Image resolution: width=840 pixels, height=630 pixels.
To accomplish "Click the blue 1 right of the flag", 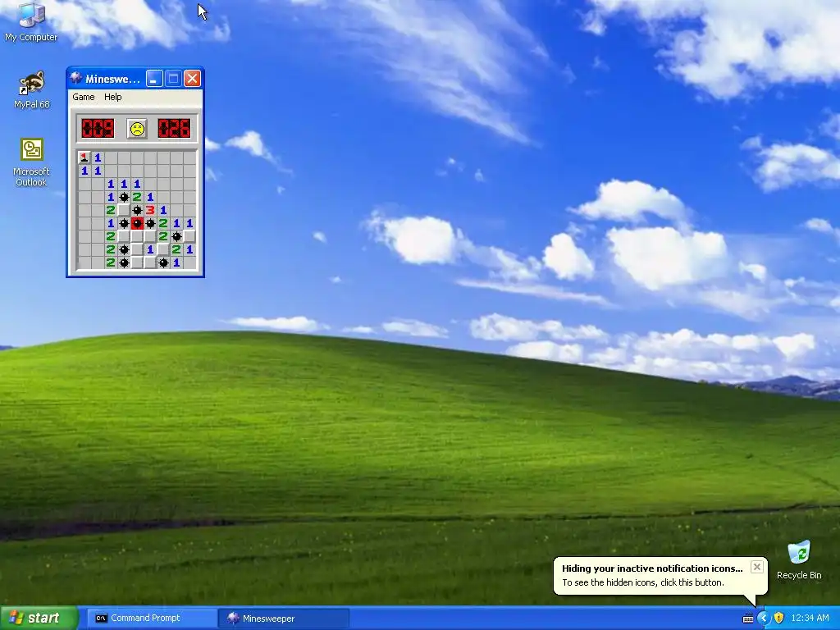I will tap(98, 157).
